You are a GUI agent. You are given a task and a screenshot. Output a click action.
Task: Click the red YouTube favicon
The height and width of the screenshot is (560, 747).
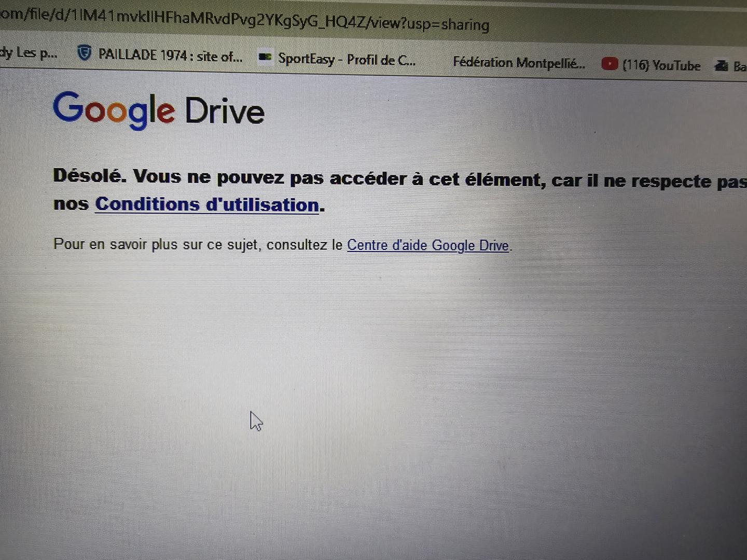click(x=610, y=64)
